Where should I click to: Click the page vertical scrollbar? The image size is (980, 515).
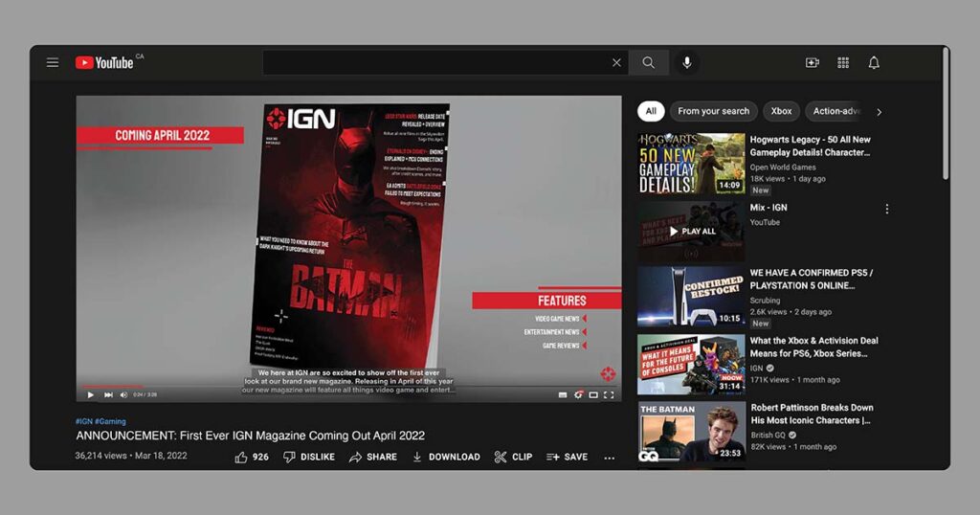pyautogui.click(x=946, y=114)
